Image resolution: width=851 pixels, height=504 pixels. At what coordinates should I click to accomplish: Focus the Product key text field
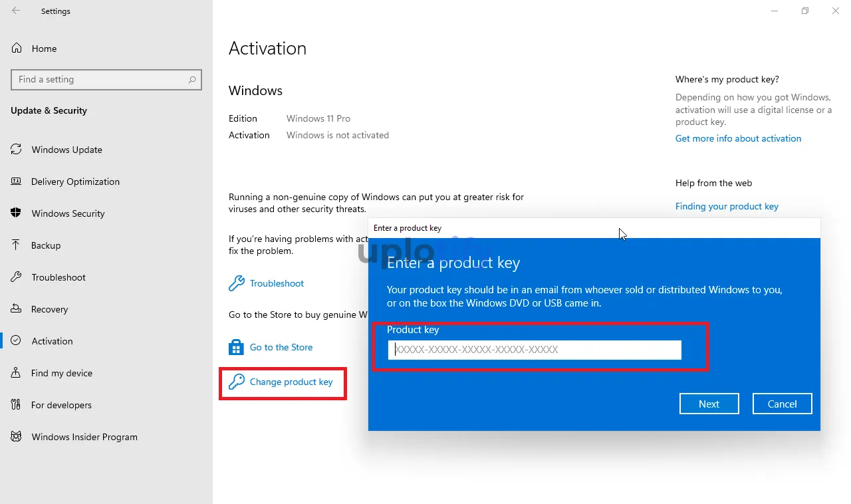[x=535, y=350]
